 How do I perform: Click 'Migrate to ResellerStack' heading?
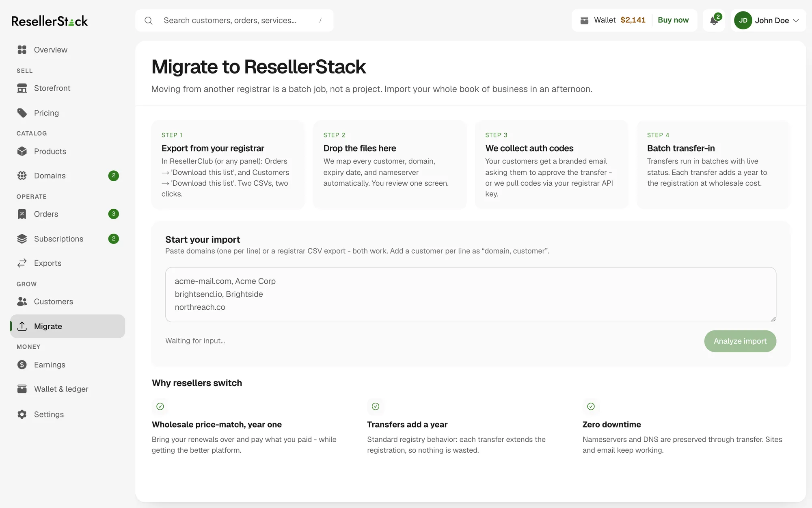pos(259,67)
